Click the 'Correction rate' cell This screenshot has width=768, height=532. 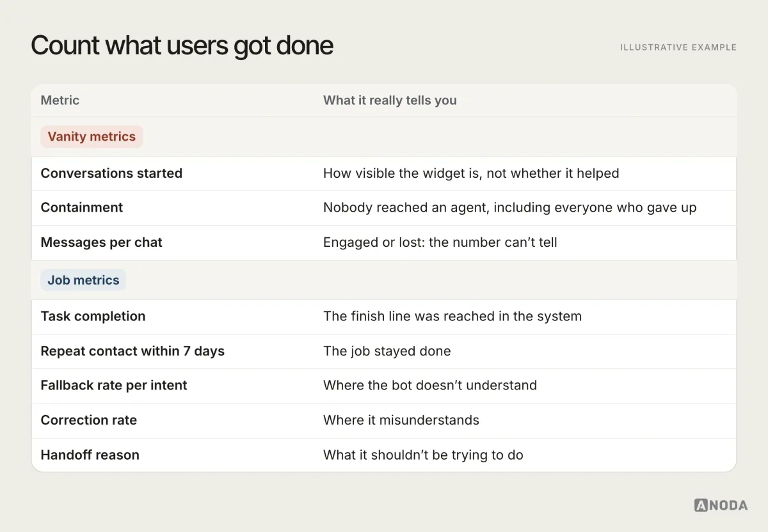pyautogui.click(x=89, y=420)
